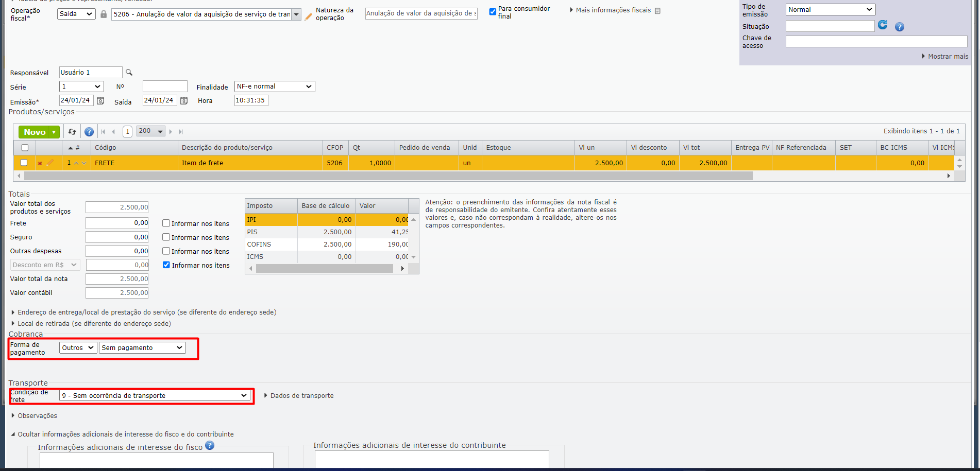Click the tax table horizontal scrollbar thumb
The height and width of the screenshot is (471, 980).
(x=325, y=269)
